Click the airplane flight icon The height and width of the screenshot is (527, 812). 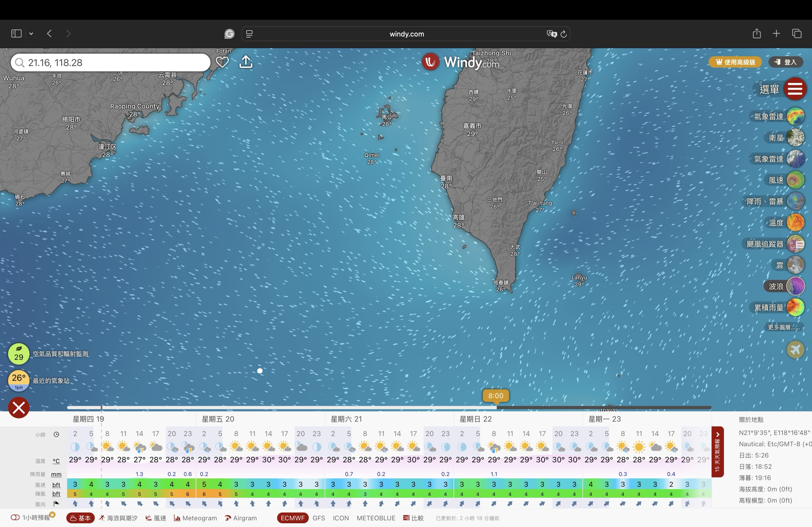point(795,350)
